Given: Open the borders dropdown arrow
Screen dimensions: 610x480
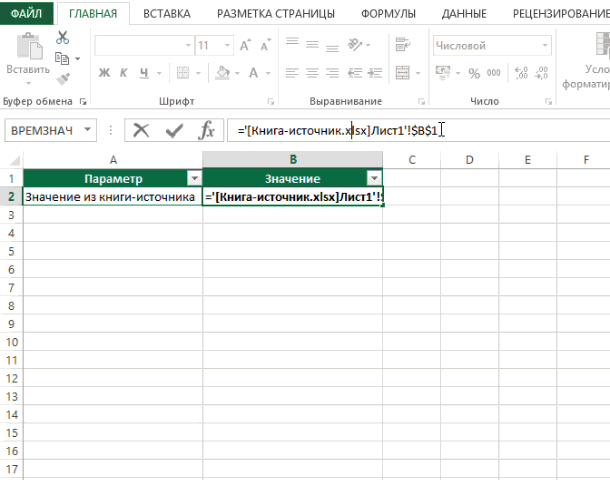Looking at the screenshot, I should (198, 73).
